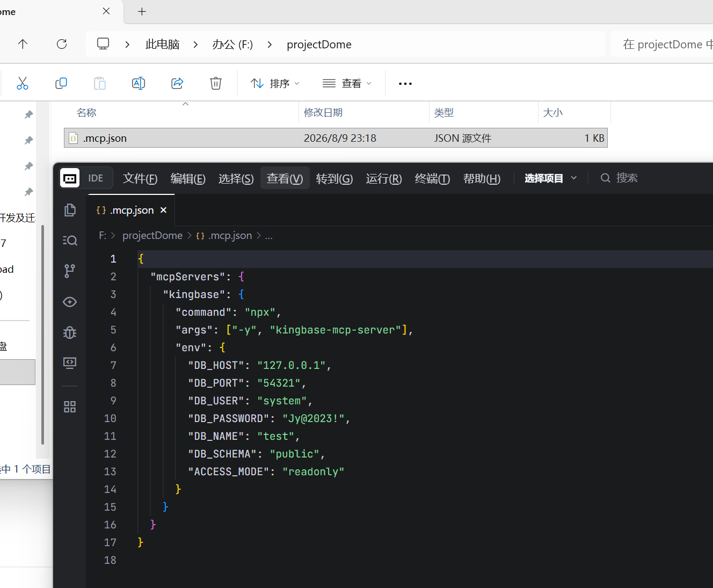Click 此电脑 in Explorer address bar

tap(163, 45)
